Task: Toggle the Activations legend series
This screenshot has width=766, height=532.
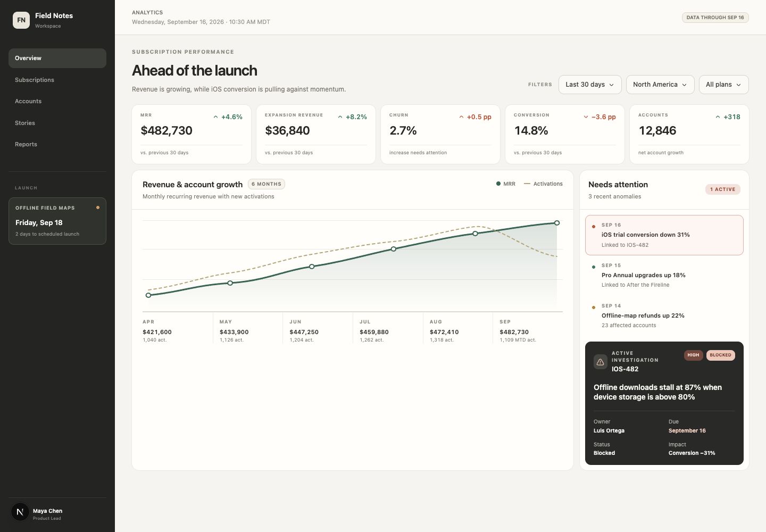Action: (x=543, y=184)
